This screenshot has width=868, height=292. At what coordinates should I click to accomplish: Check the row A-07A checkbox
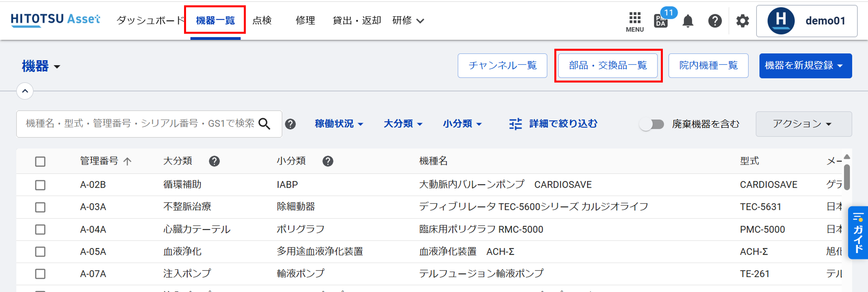click(40, 274)
